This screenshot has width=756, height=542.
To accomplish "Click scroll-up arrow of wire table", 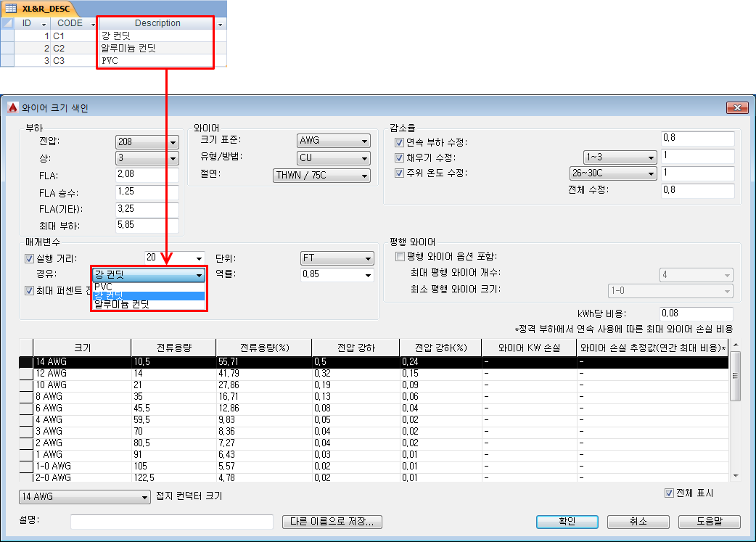I will [x=735, y=345].
